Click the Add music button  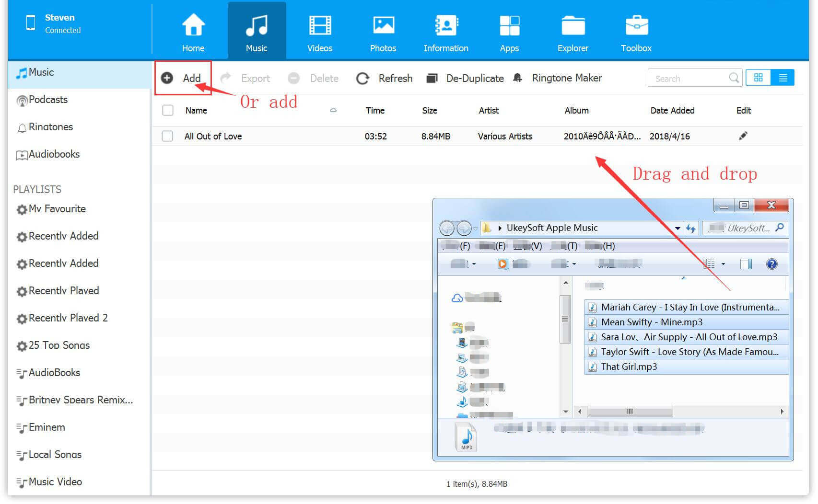pyautogui.click(x=183, y=78)
